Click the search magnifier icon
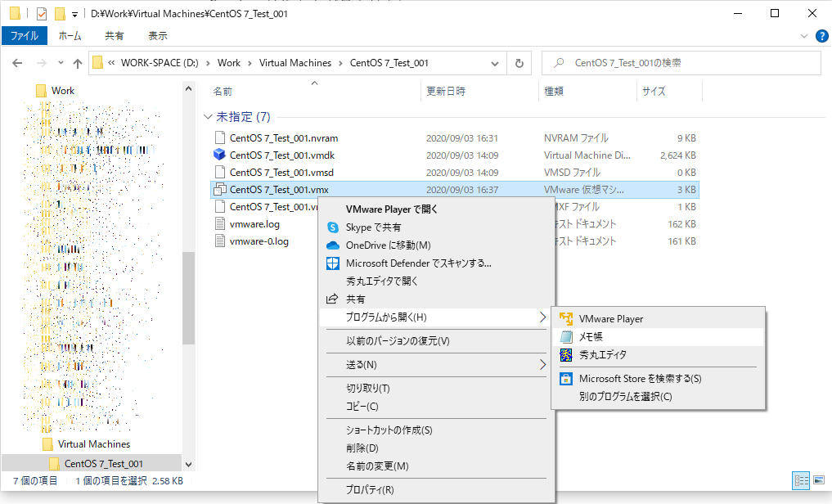 click(559, 63)
